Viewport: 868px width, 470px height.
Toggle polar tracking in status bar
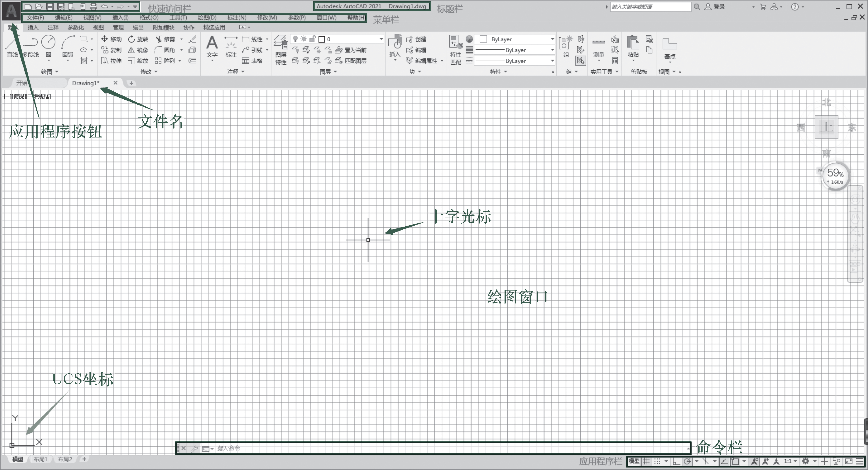coord(688,461)
